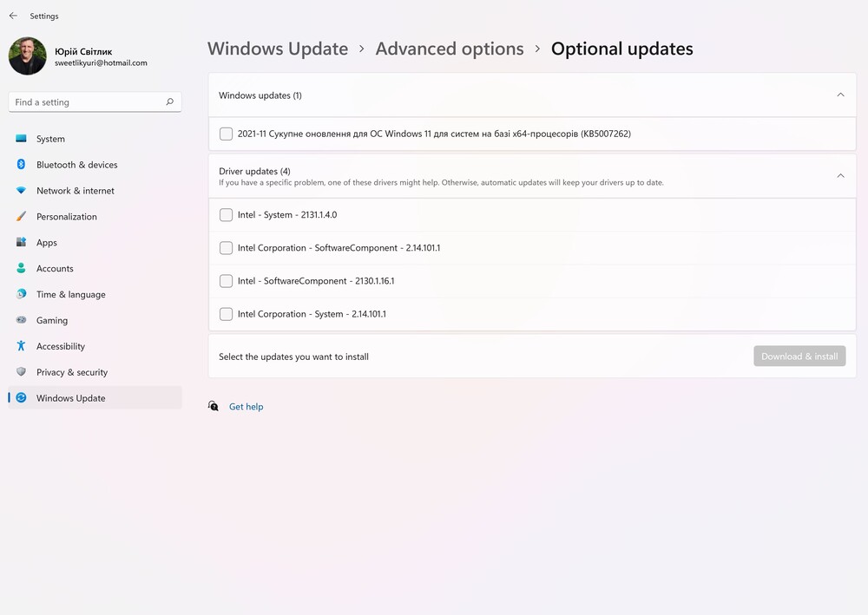The image size is (868, 615).
Task: Enable Intel - System 2131.1.4.0 checkbox
Action: [227, 215]
